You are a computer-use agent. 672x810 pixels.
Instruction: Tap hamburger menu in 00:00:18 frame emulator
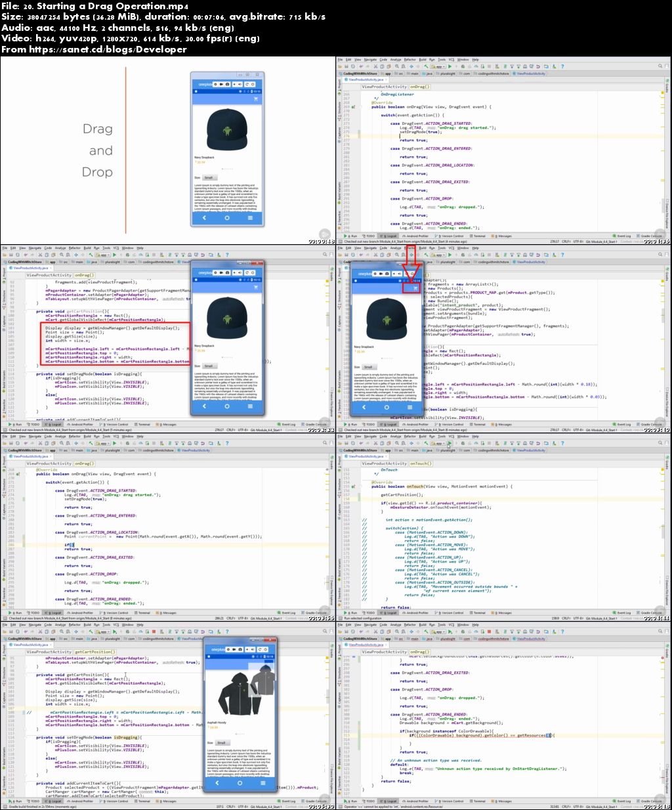tap(250, 217)
